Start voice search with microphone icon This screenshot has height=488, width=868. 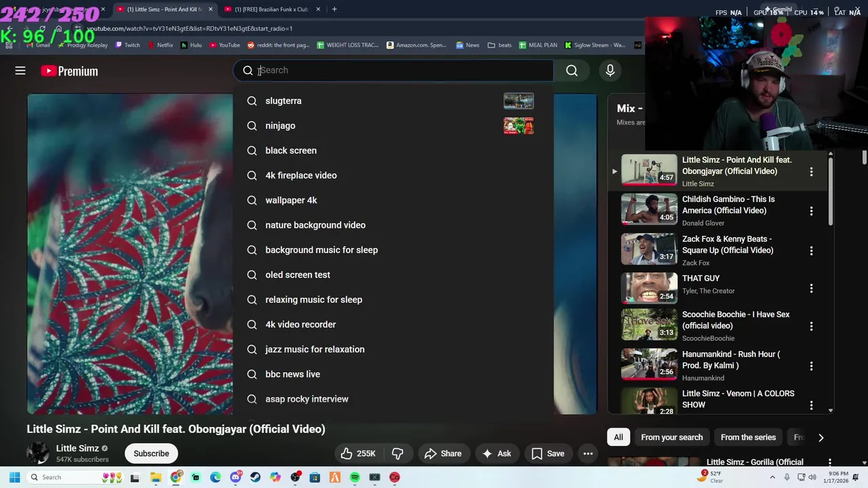click(x=610, y=70)
